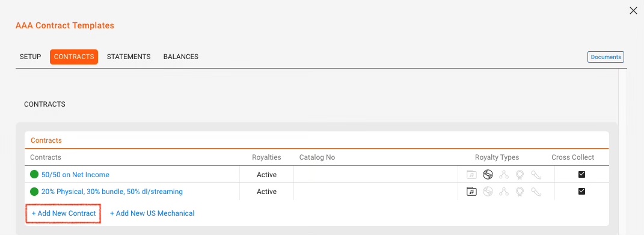Go to the BALANCES tab
The width and height of the screenshot is (644, 235).
click(181, 57)
